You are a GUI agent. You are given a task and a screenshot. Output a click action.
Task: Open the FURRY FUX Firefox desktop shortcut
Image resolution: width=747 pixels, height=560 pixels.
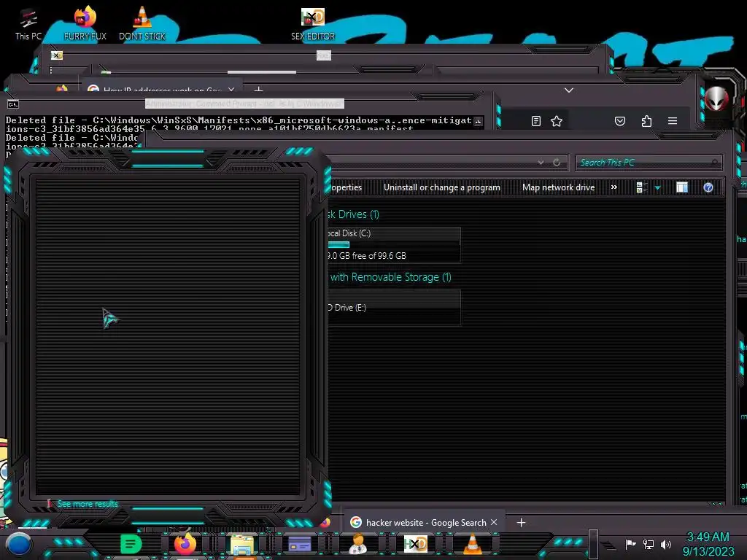[x=85, y=24]
